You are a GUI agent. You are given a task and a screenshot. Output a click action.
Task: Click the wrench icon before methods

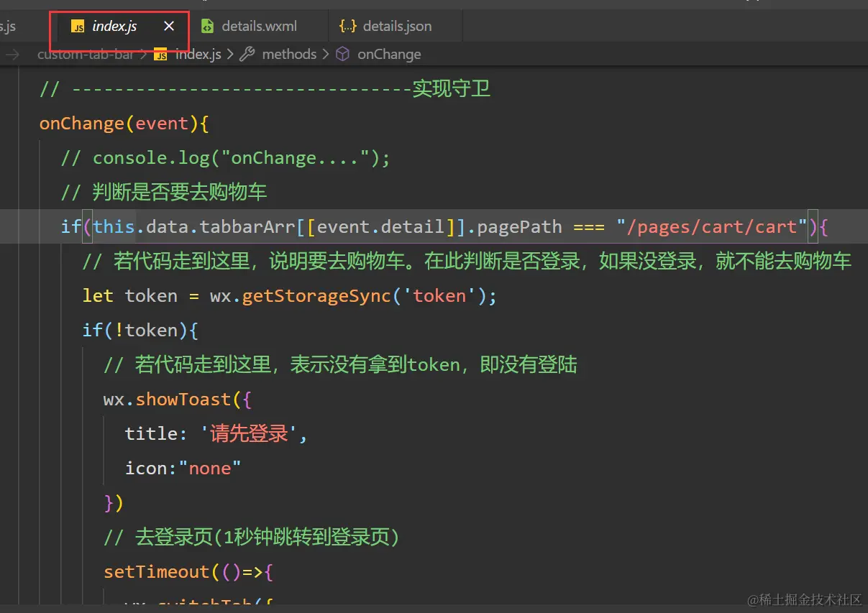(x=247, y=54)
